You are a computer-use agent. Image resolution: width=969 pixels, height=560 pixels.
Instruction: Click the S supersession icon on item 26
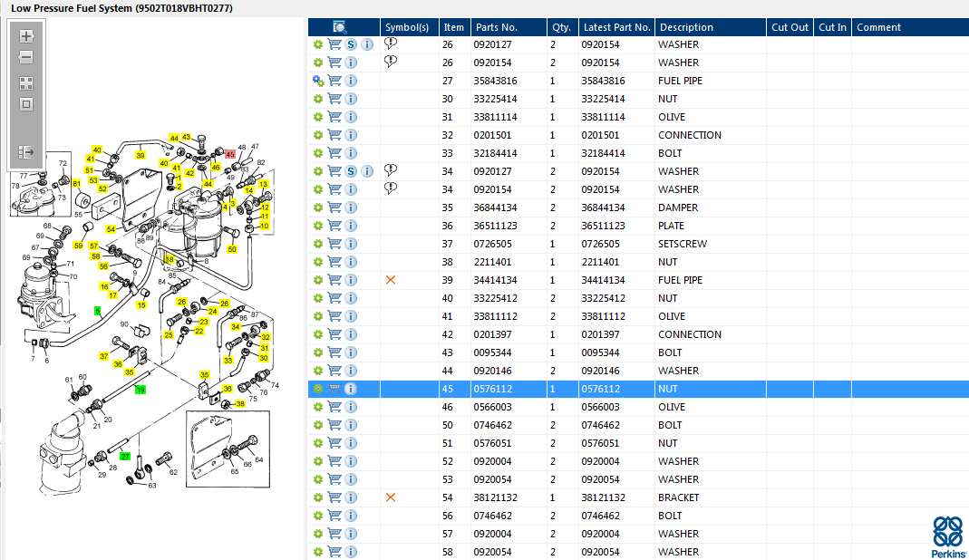click(351, 44)
